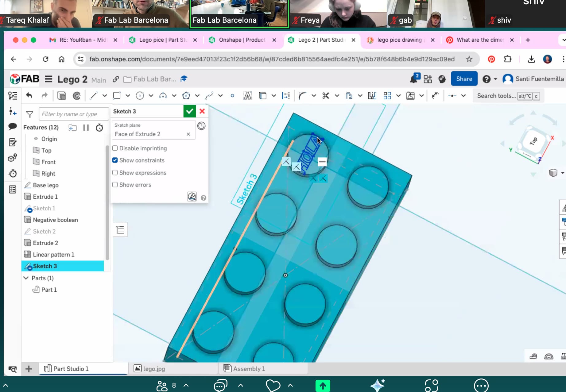
Task: Expand the Arc tool dropdown arrow
Action: [x=174, y=96]
